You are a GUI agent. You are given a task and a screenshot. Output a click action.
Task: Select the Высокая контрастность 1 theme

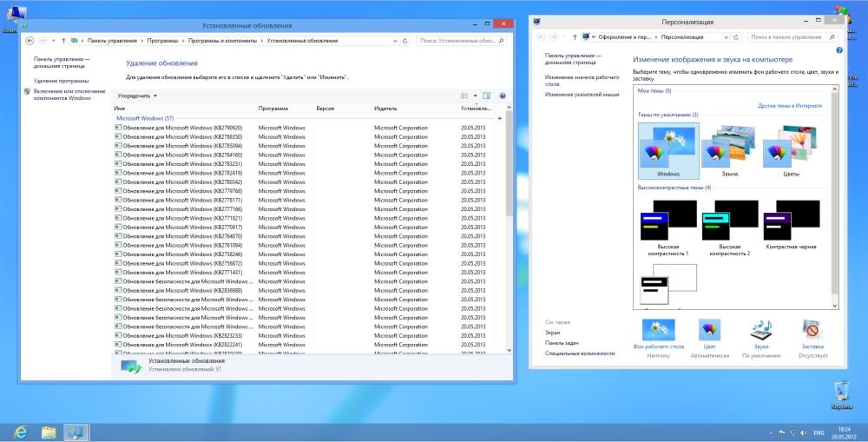pyautogui.click(x=667, y=219)
